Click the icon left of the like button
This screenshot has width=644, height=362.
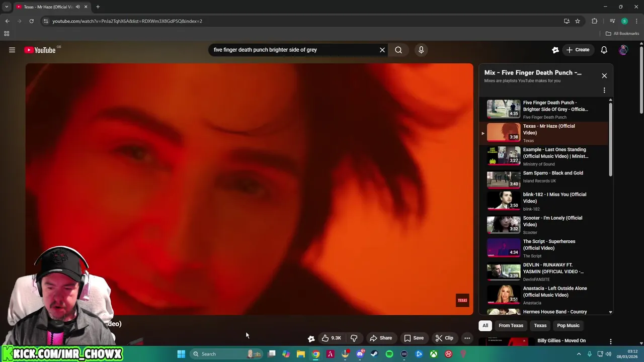pyautogui.click(x=311, y=338)
